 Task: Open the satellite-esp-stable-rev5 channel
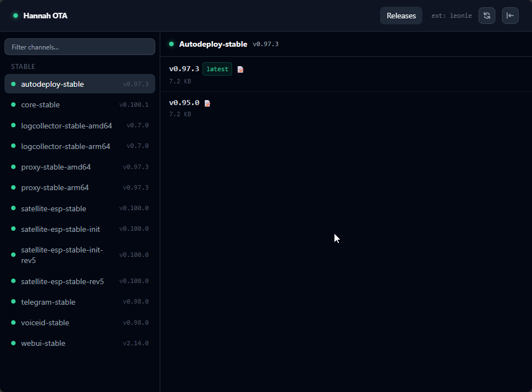[80, 281]
